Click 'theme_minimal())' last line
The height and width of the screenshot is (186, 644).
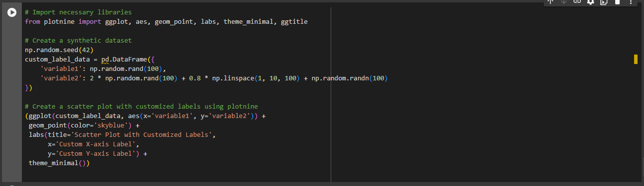59,163
